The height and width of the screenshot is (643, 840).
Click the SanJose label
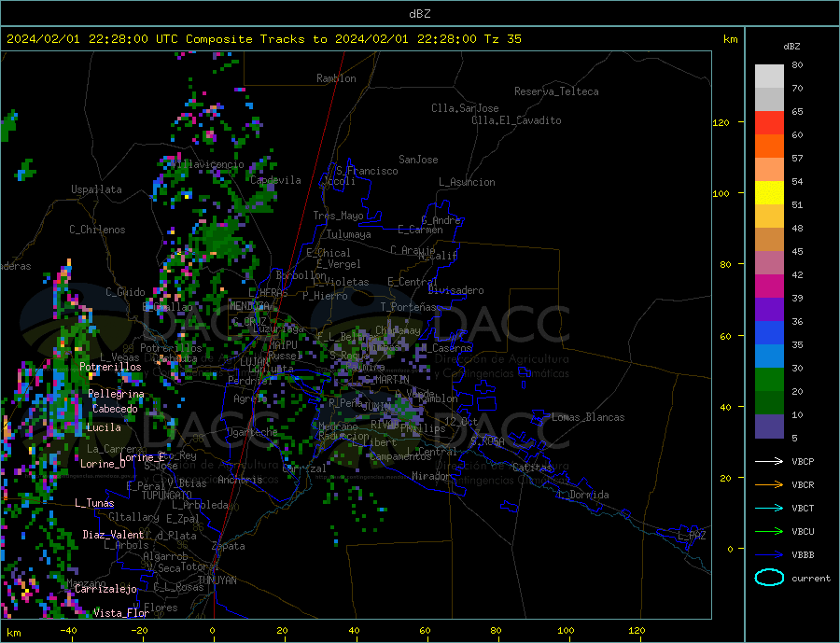coord(418,160)
